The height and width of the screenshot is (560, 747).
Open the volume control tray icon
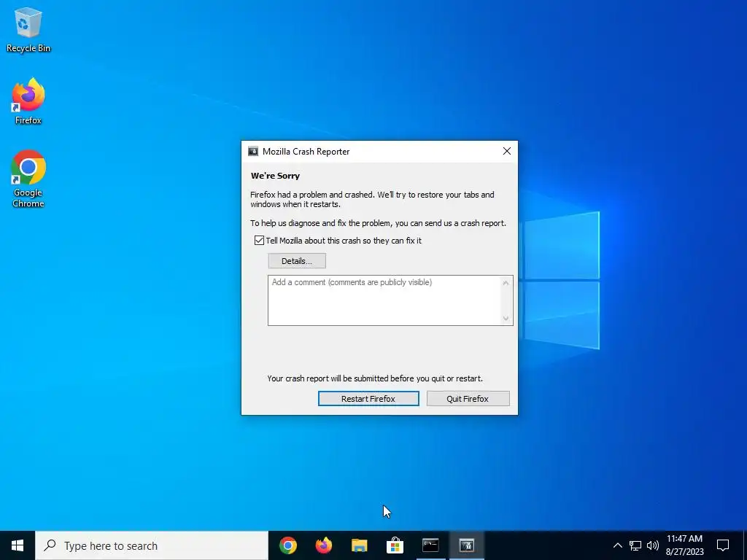(653, 545)
